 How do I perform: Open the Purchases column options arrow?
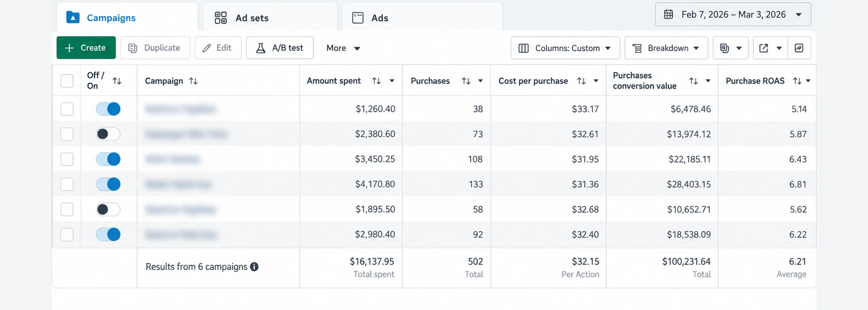(x=480, y=81)
